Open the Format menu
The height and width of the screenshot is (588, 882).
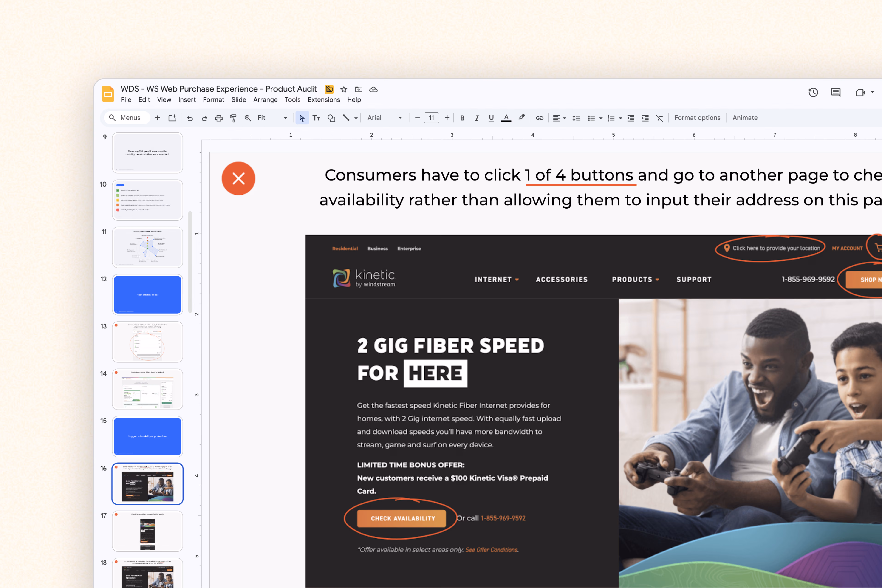213,100
